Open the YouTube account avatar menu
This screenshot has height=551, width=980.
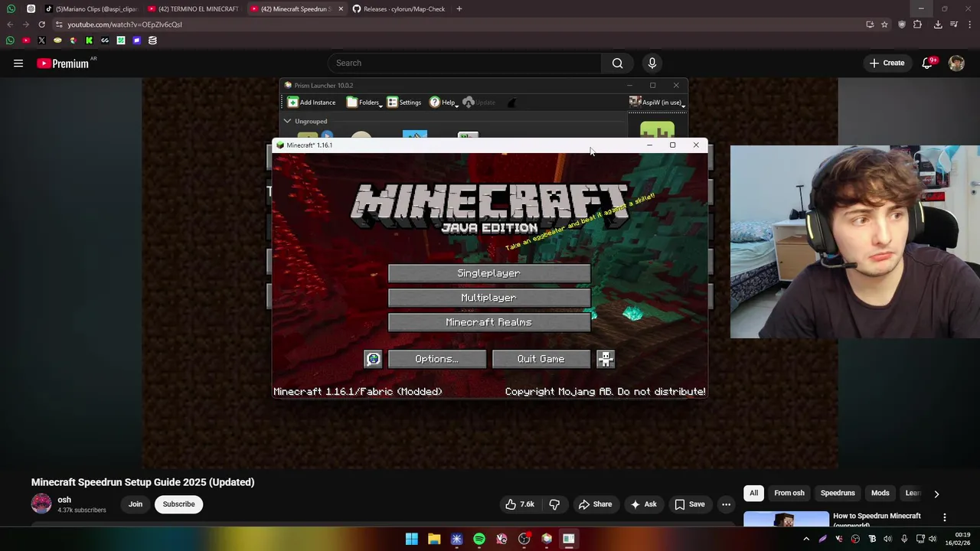coord(956,64)
